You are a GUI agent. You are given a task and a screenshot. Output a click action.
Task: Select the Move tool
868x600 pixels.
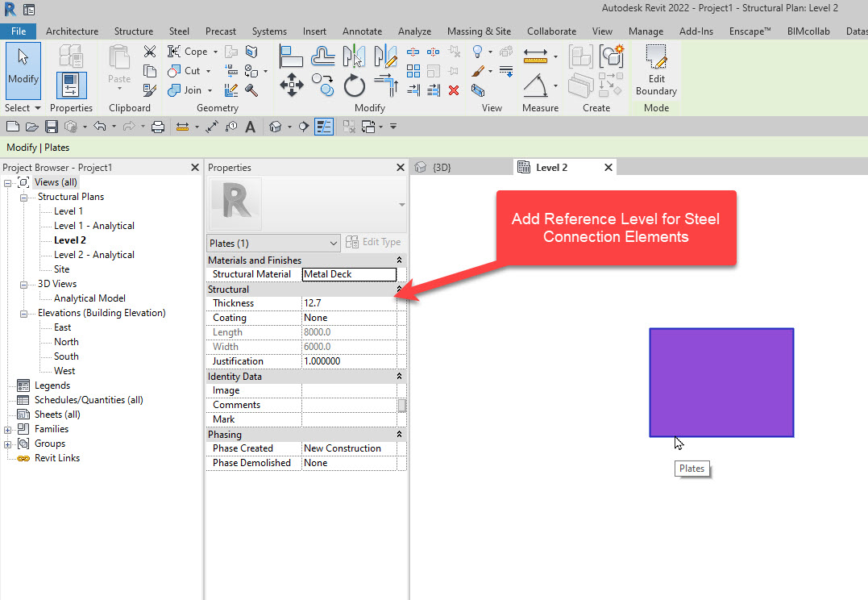[291, 85]
